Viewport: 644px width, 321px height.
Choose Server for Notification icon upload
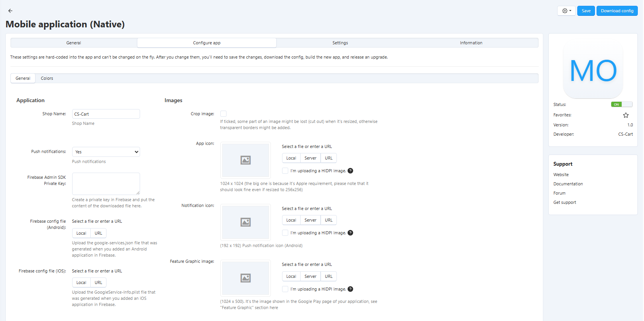pyautogui.click(x=310, y=220)
